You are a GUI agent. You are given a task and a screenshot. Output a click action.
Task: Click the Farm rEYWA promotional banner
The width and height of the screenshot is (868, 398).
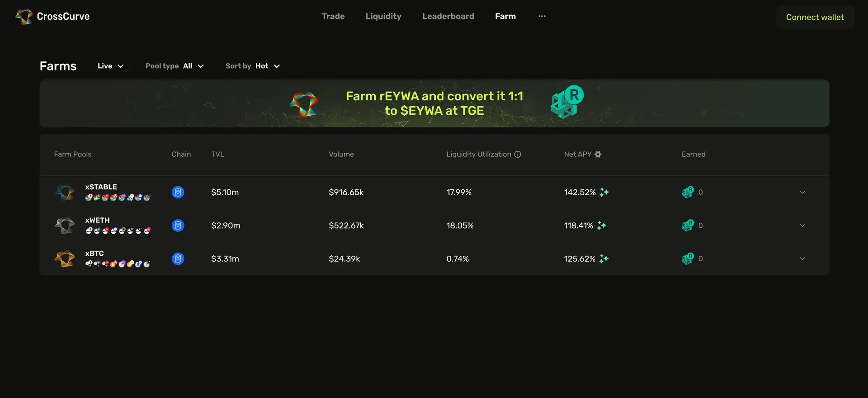click(434, 103)
